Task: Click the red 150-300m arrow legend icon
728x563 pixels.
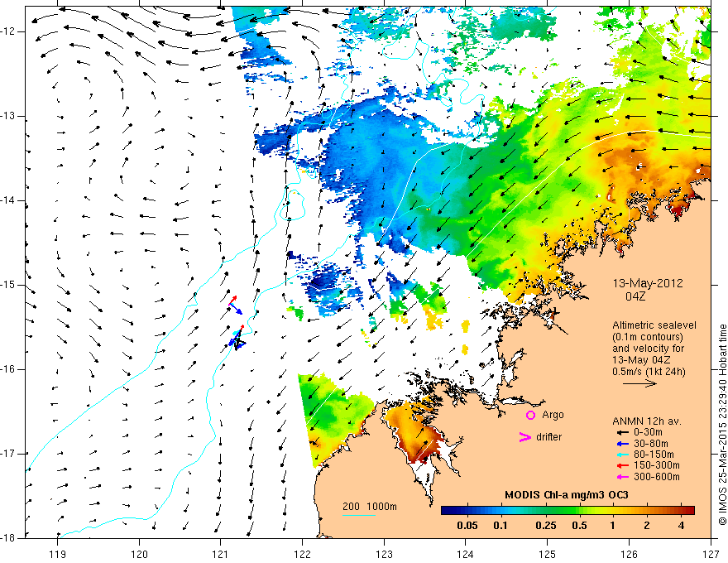Action: [x=622, y=465]
